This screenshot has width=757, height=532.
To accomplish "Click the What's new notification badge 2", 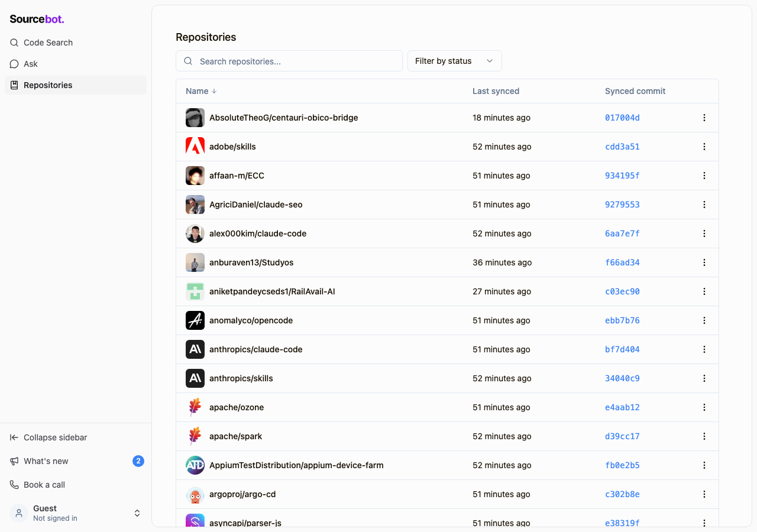I will coord(138,461).
